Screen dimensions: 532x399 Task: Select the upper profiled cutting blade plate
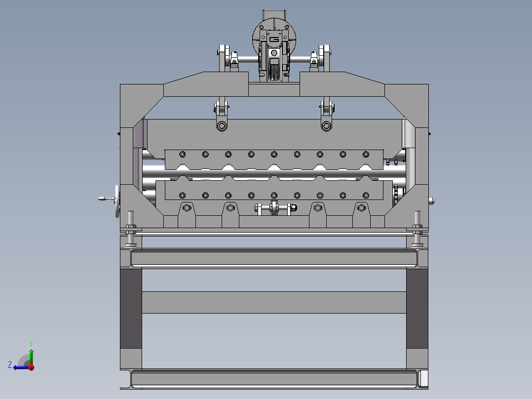pos(274,160)
